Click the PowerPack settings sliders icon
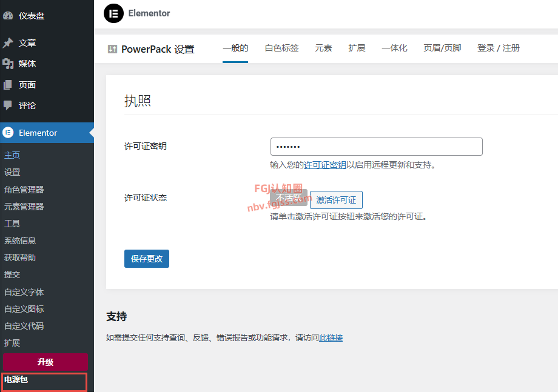This screenshot has width=558, height=392. click(112, 49)
